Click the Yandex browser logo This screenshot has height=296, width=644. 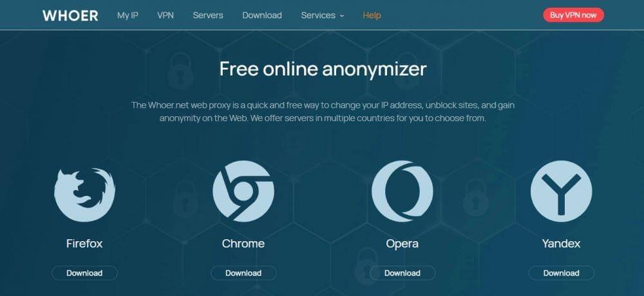562,191
